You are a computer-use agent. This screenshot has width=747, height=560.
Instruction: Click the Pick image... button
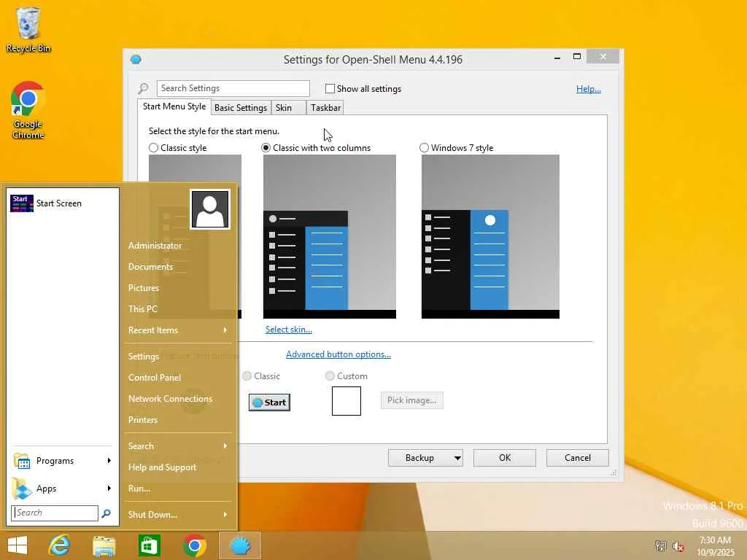pyautogui.click(x=411, y=400)
